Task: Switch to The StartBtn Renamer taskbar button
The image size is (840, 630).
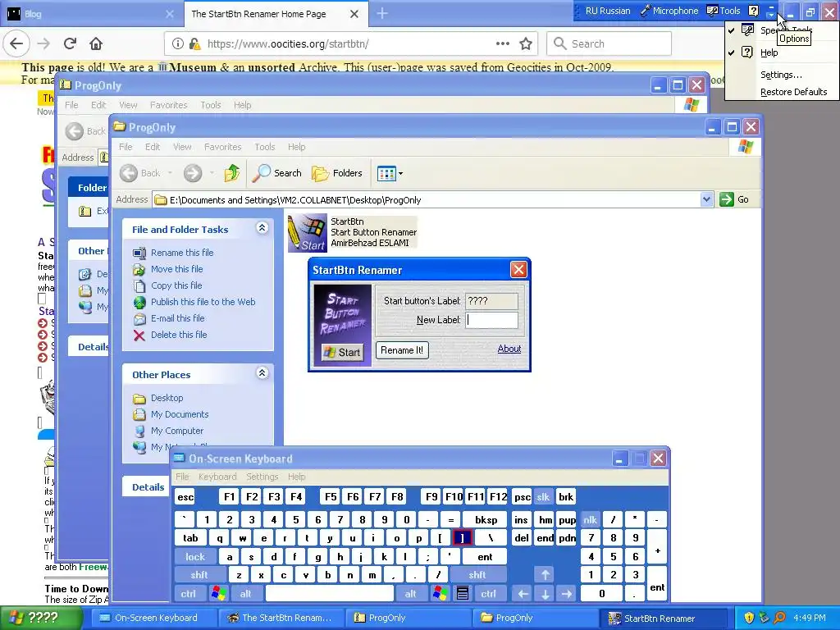Action: 280,619
